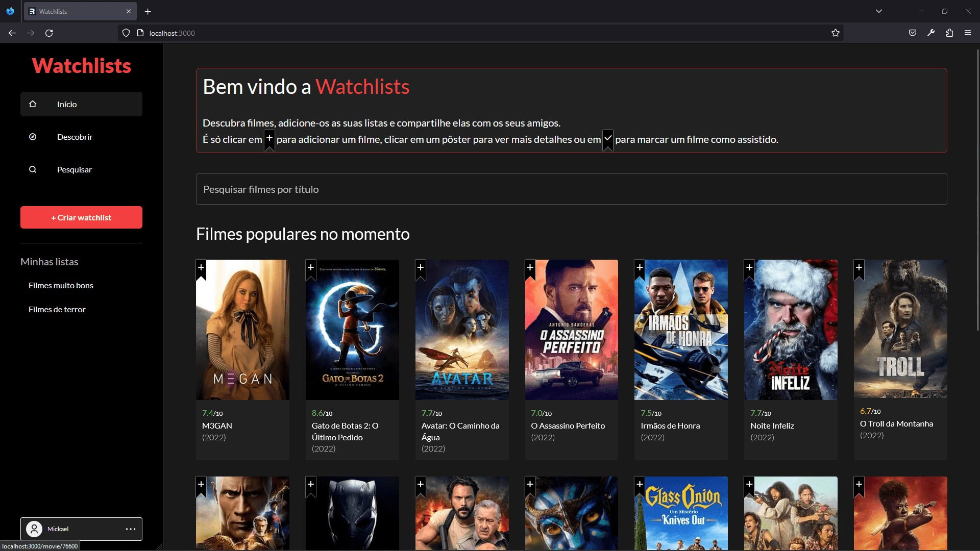Expand the list all tabs chevron

879,11
